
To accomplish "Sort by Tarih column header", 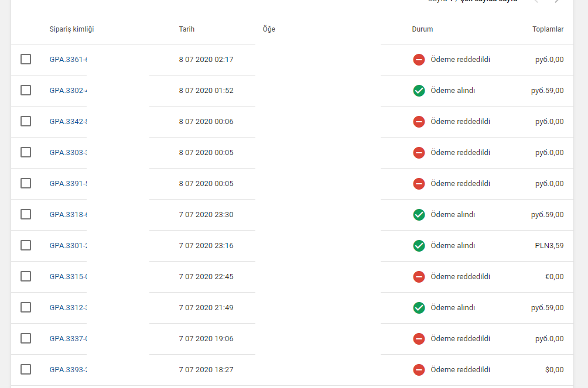I will [187, 29].
